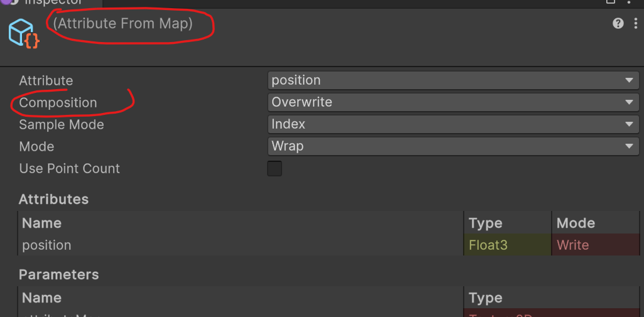Open the component kebab options menu

point(635,23)
